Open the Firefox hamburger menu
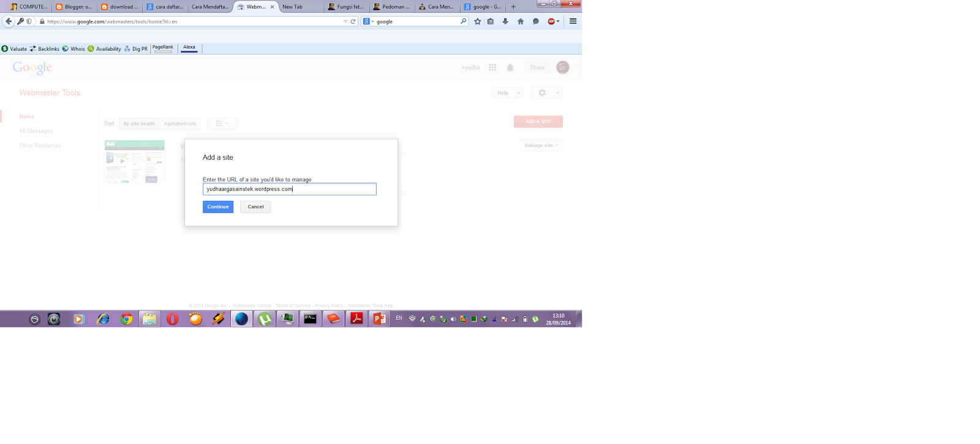Screen dimensions: 980x444 [573, 21]
